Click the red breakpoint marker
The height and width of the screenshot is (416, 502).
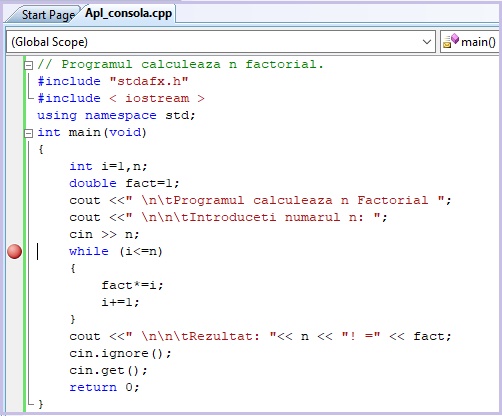coord(15,251)
